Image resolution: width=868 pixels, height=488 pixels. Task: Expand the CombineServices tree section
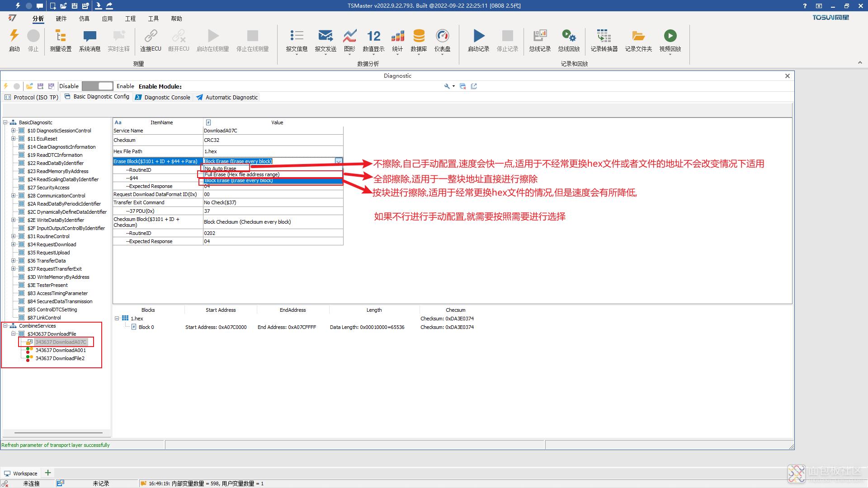(5, 325)
